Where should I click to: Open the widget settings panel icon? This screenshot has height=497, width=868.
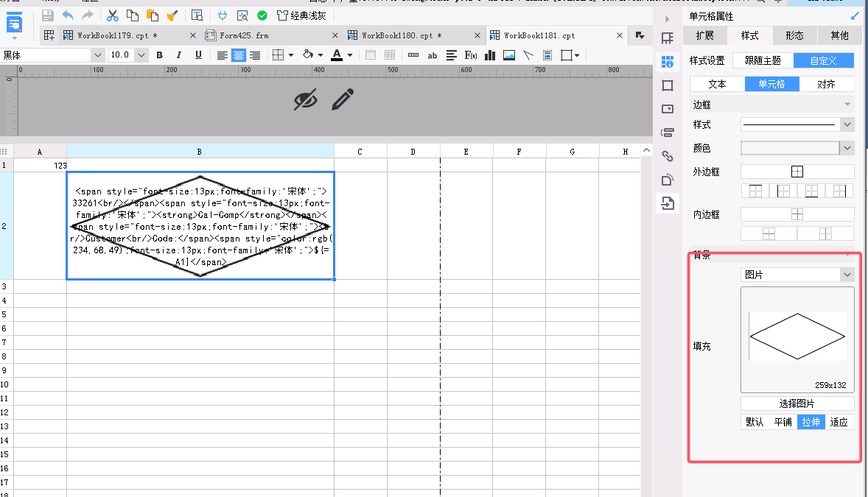click(668, 109)
